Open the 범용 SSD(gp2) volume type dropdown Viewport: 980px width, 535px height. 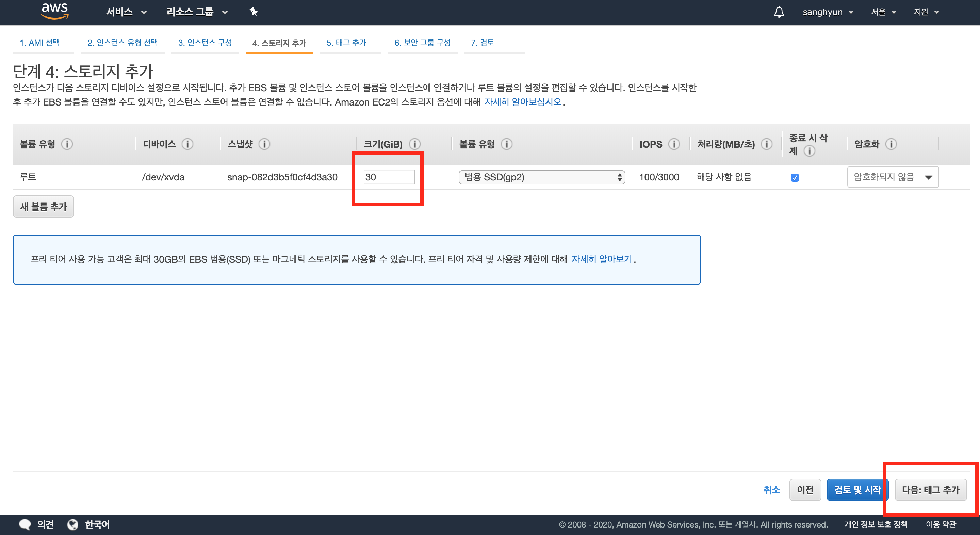541,177
